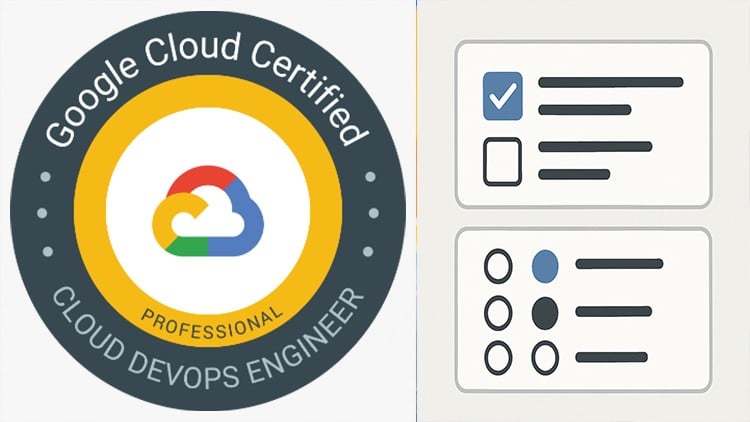Choose the leftmost circle in bottom radio row

click(x=498, y=356)
